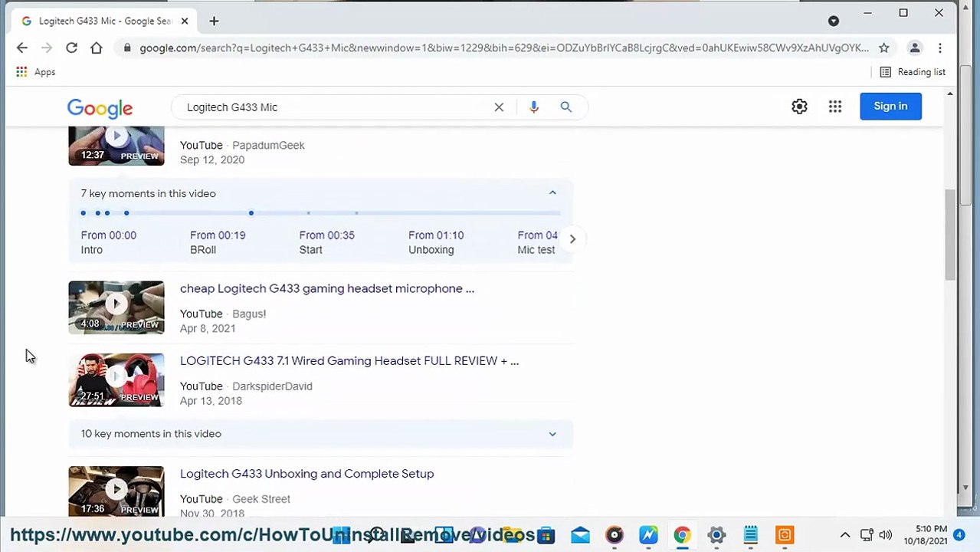The width and height of the screenshot is (980, 552).
Task: Play the 4:08 video thumbnail
Action: [116, 307]
